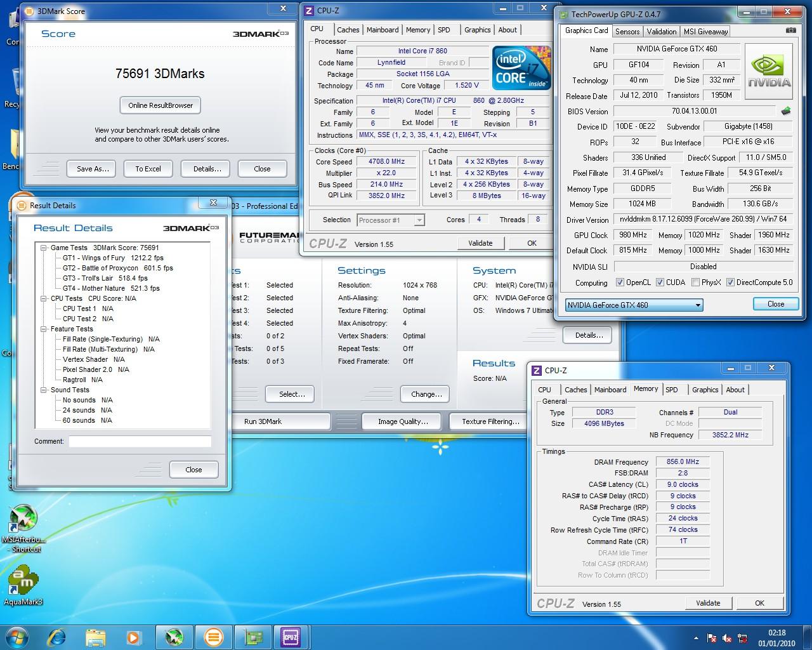The width and height of the screenshot is (812, 650).
Task: Toggle the CUDA checkbox in GPU-Z
Action: pos(660,282)
